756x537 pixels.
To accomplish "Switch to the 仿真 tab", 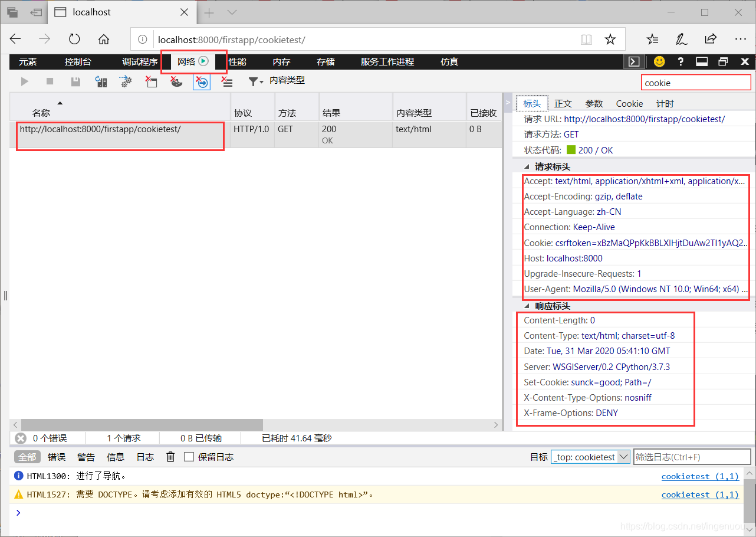I will [449, 61].
